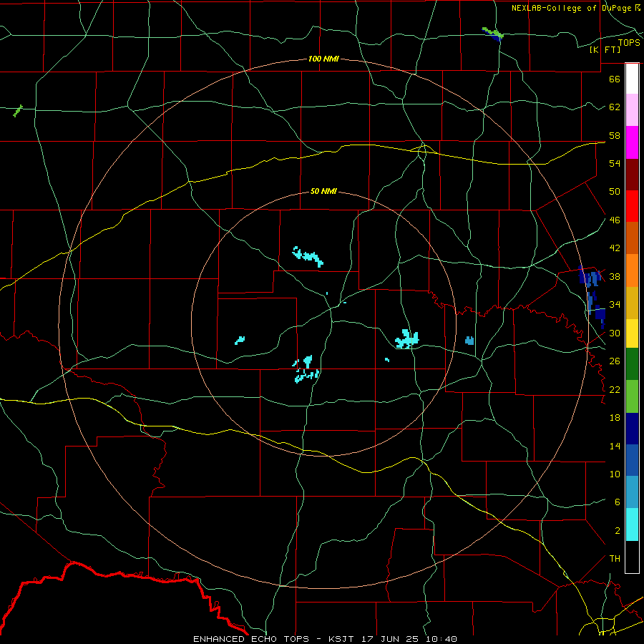This screenshot has height=644, width=644.
Task: Click the legend value 50
Action: pos(615,191)
